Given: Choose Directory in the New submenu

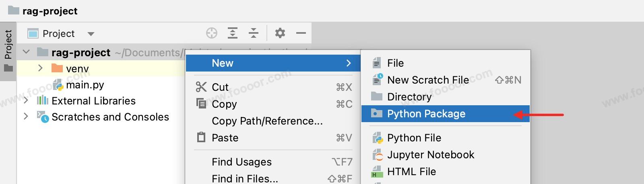Looking at the screenshot, I should [x=409, y=97].
